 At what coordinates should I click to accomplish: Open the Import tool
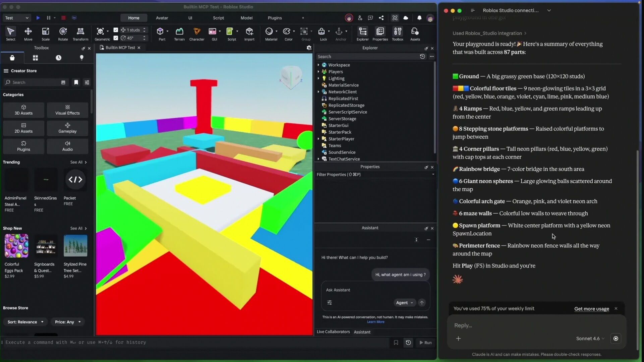click(249, 34)
